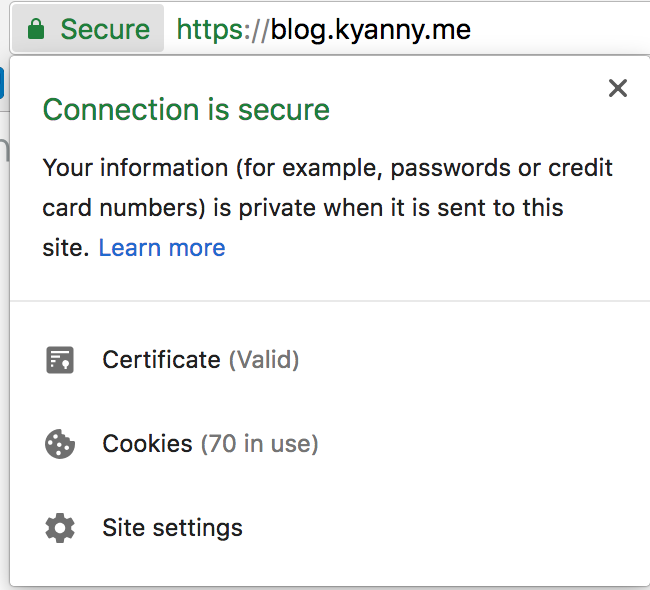
Task: Click the Site settings gear icon
Action: 60,528
